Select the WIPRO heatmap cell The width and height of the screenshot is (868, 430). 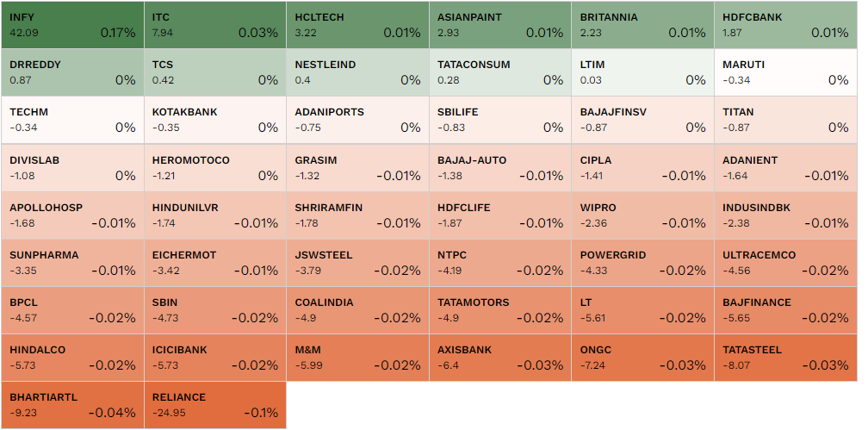click(x=642, y=215)
